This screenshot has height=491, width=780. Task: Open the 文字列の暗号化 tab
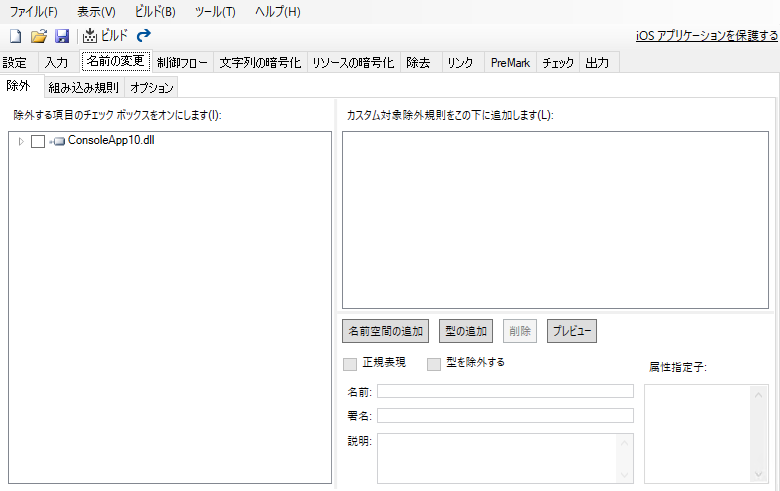(x=260, y=62)
